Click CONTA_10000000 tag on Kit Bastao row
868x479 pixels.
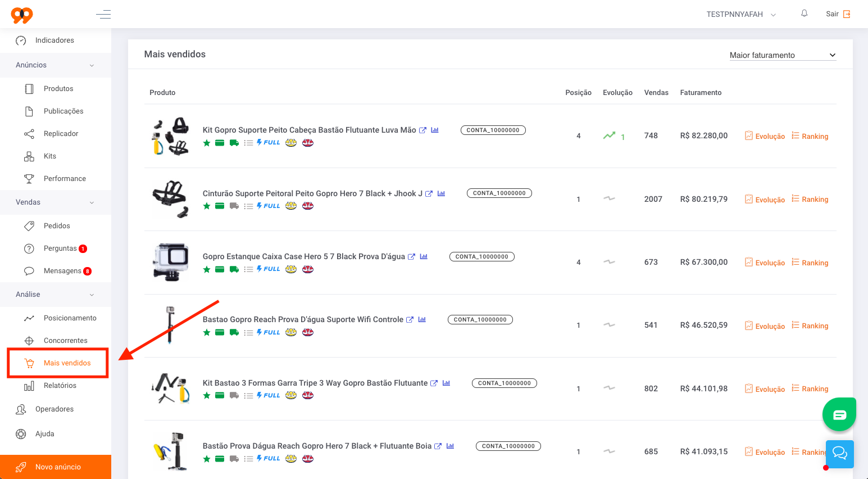505,383
